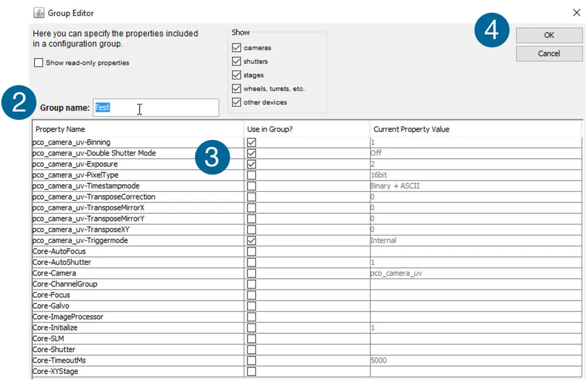
Task: Cancel the Group Editor dialog
Action: point(549,54)
